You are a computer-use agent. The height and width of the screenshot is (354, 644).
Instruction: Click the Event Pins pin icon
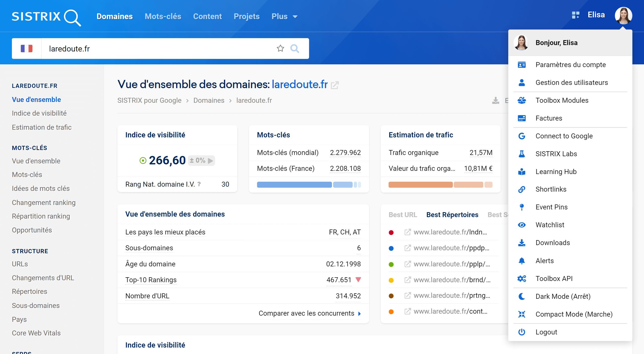point(521,207)
